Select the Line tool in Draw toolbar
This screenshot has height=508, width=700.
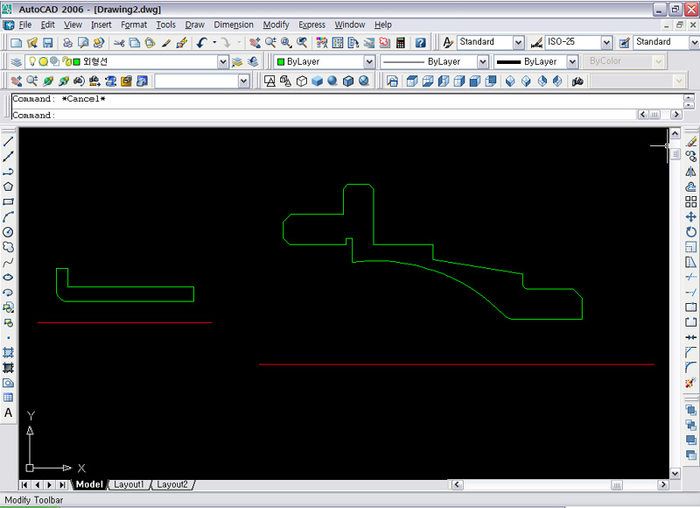click(x=8, y=142)
